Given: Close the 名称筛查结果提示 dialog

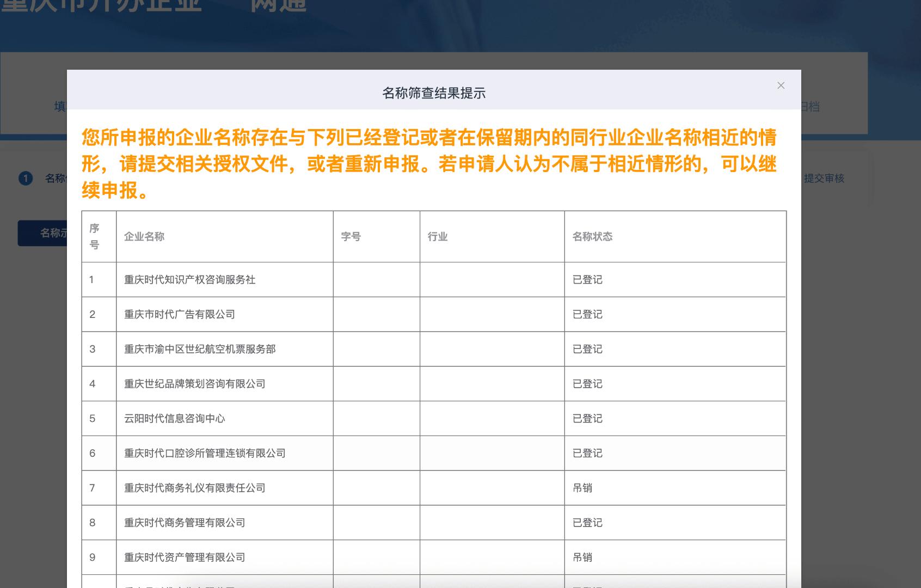Looking at the screenshot, I should (x=781, y=85).
